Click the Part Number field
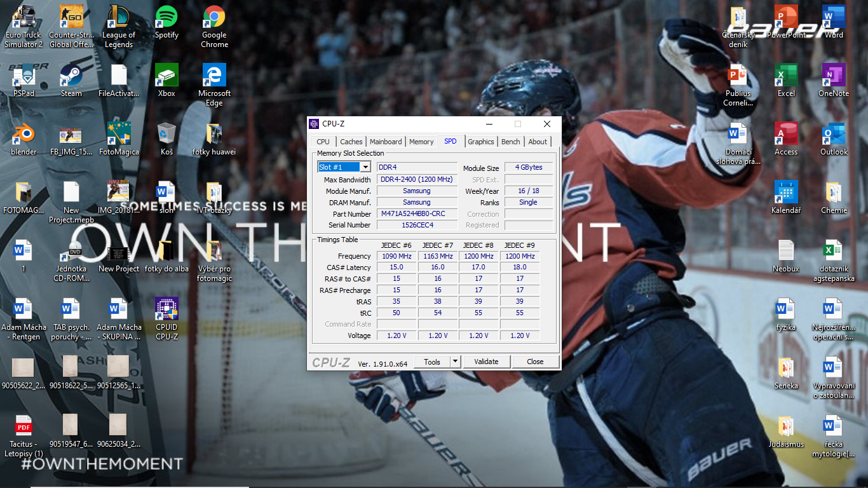Image resolution: width=868 pixels, height=488 pixels. pyautogui.click(x=417, y=214)
